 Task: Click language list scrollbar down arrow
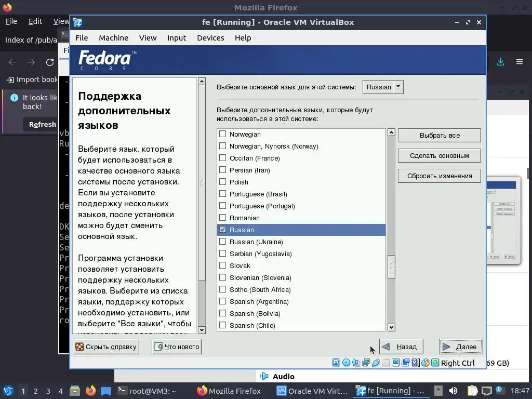[391, 327]
